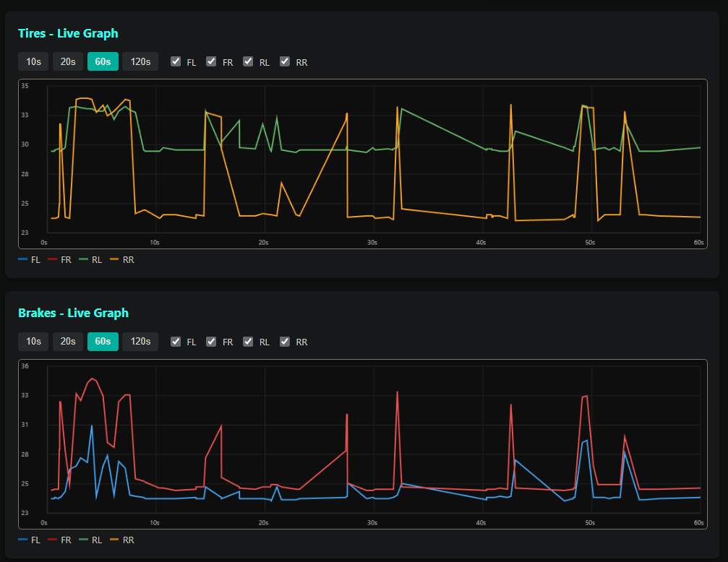
Task: Uncheck the RL checkbox on Tires graph
Action: point(248,61)
